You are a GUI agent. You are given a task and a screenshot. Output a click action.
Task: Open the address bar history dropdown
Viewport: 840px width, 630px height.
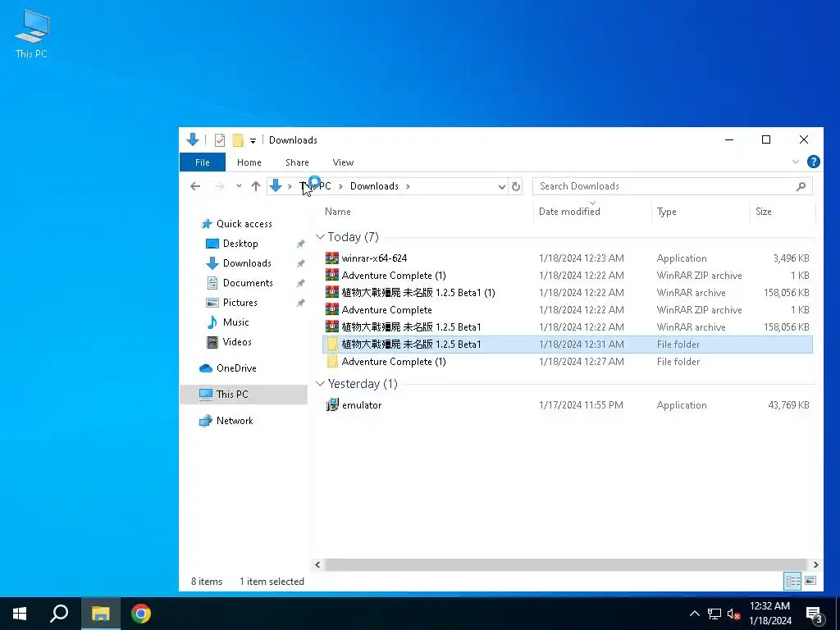pos(501,186)
